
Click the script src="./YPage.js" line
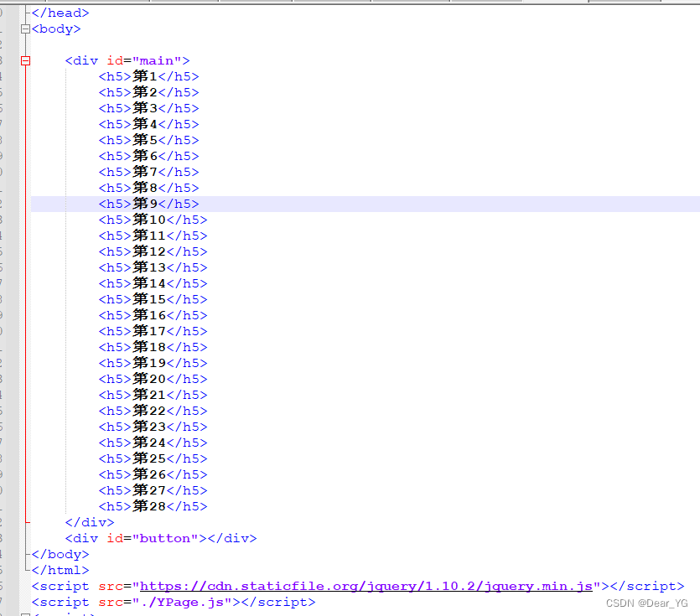tap(174, 602)
